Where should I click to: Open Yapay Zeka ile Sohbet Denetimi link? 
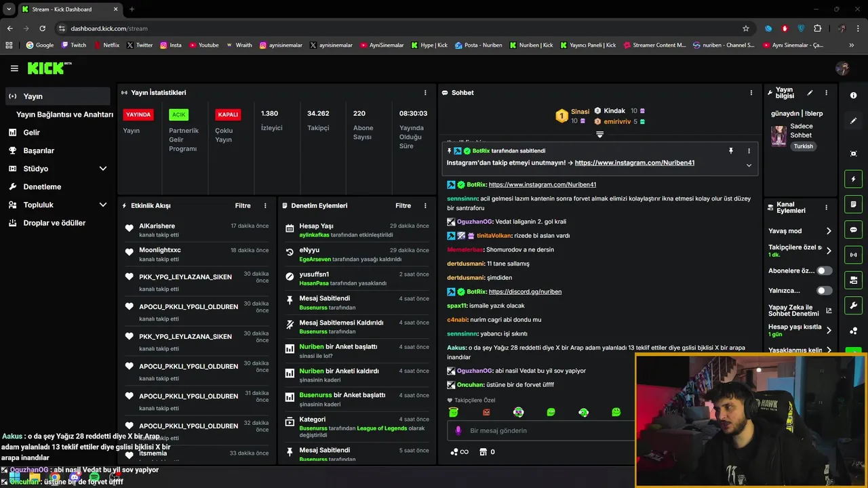point(800,310)
